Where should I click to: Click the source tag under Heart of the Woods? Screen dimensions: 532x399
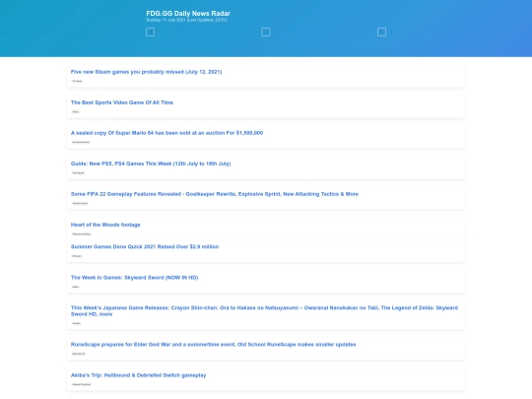[82, 233]
